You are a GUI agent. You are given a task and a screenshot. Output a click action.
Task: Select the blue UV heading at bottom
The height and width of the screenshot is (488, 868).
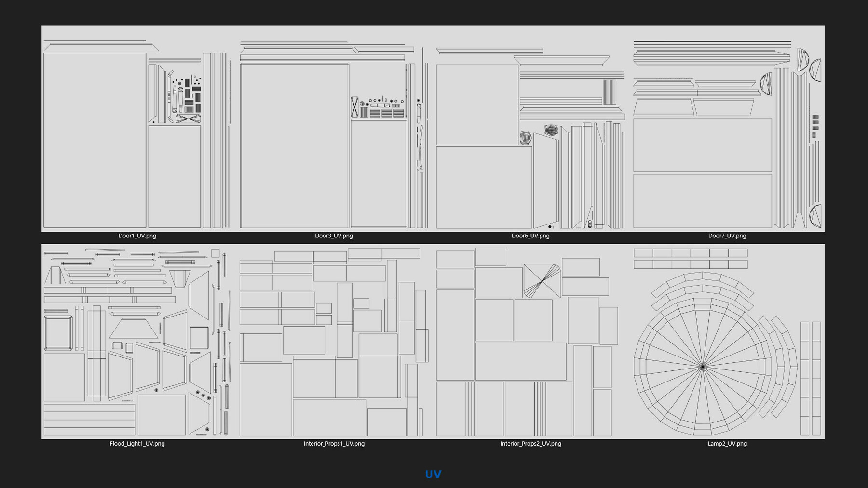tap(433, 474)
